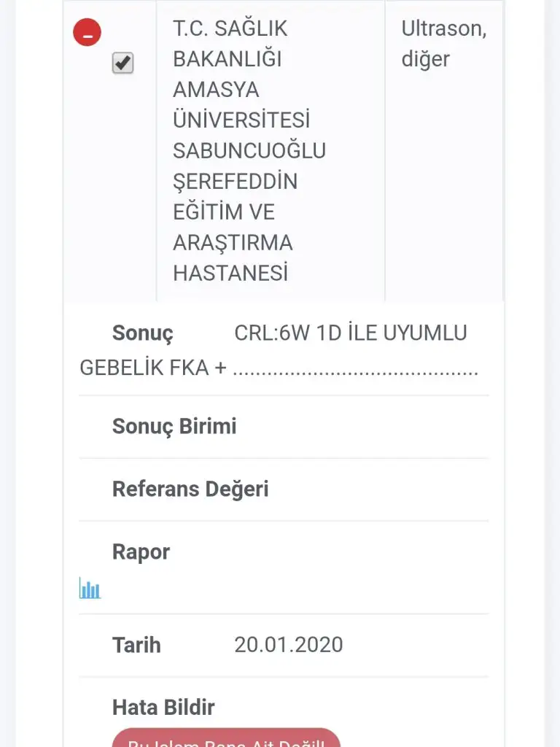Click the 'Ultrason, diğer' procedure cell
This screenshot has height=747, width=560.
(443, 44)
